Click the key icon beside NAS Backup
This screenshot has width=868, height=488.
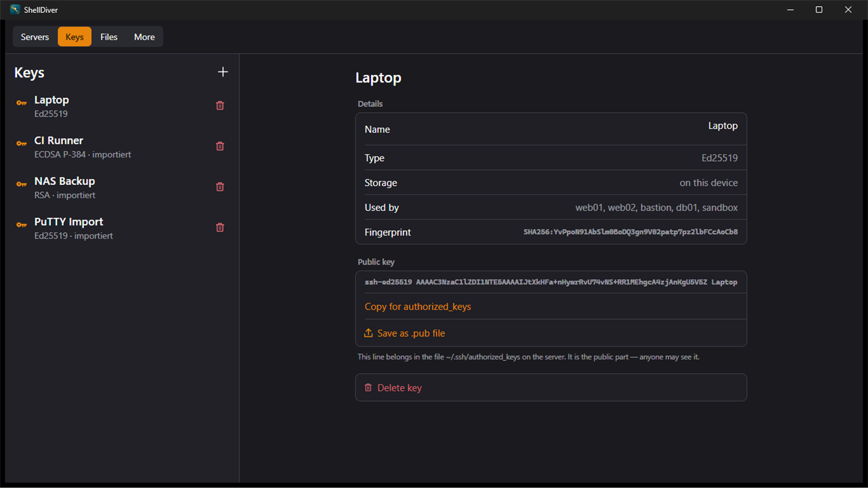(x=22, y=184)
